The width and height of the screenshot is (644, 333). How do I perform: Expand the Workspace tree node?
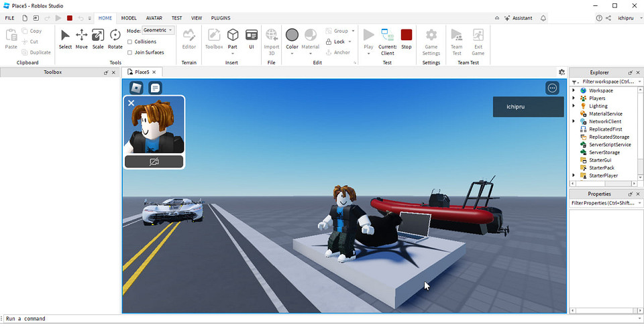574,90
